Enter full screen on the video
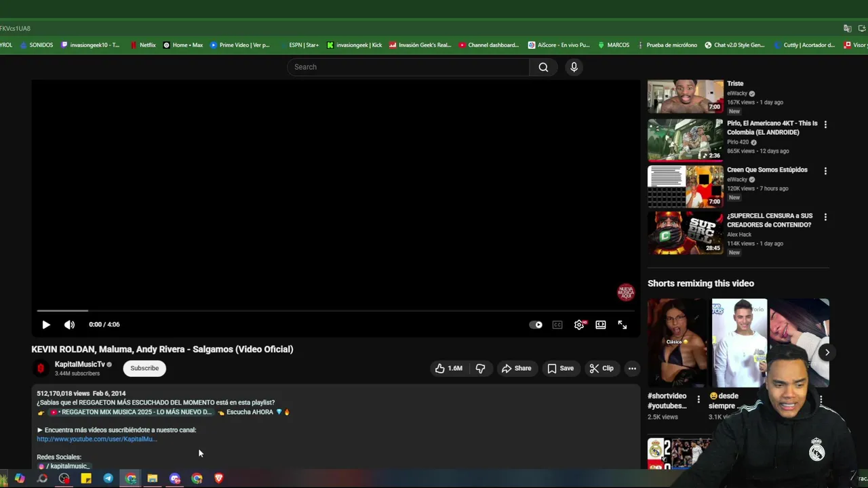The width and height of the screenshot is (868, 488). (x=623, y=325)
